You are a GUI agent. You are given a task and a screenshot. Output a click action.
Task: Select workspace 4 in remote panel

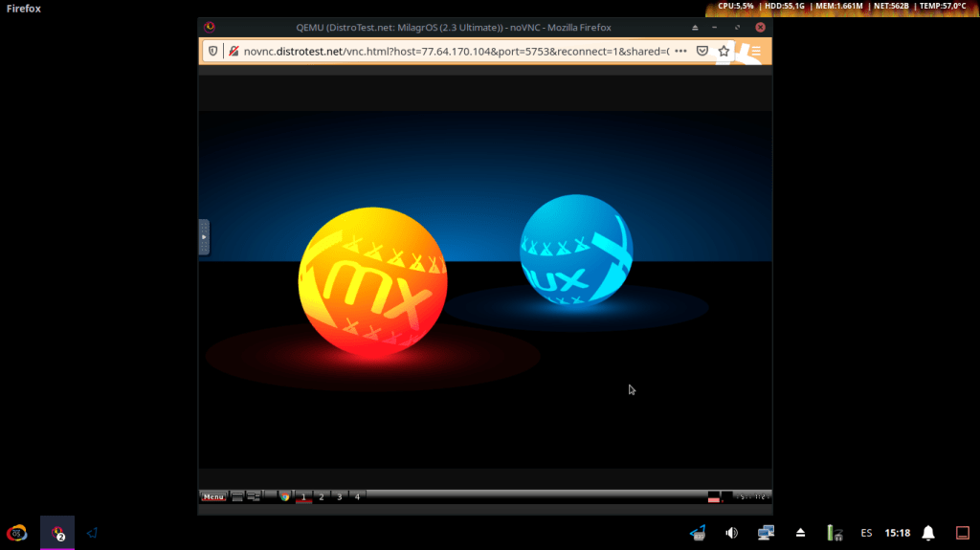357,496
